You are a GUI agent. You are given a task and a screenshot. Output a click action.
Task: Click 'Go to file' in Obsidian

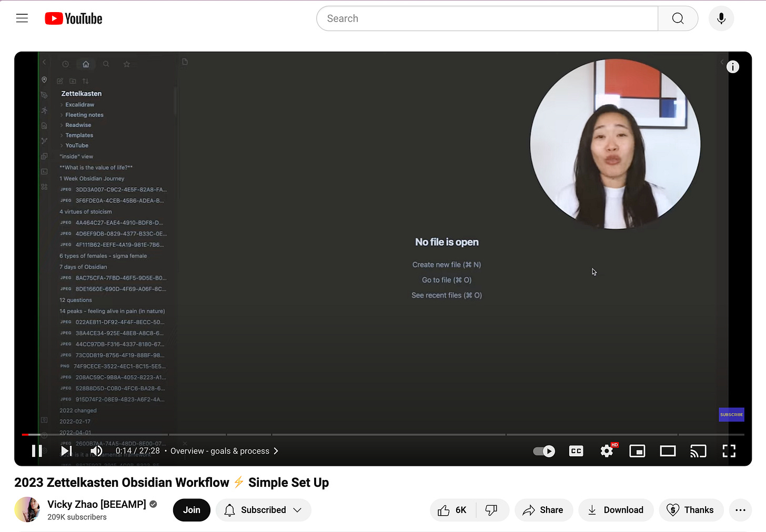[x=447, y=280]
